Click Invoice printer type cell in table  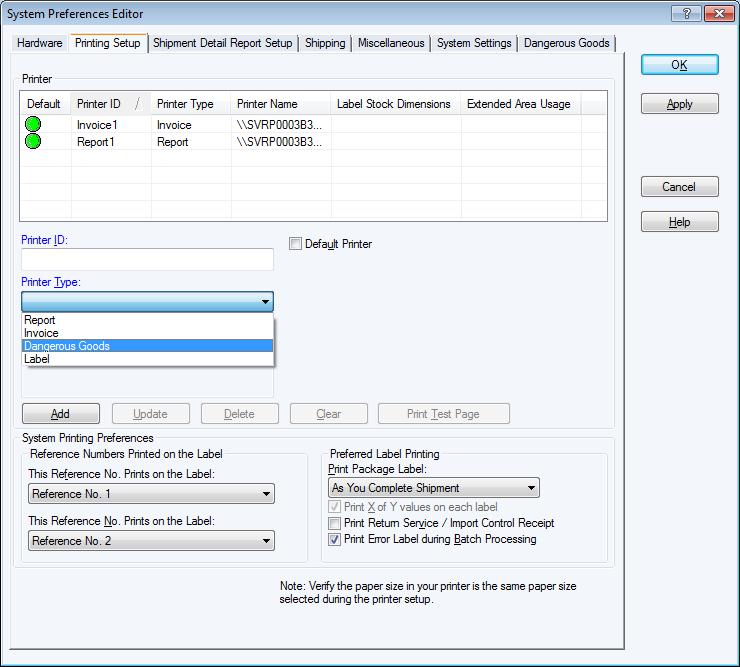click(x=191, y=125)
